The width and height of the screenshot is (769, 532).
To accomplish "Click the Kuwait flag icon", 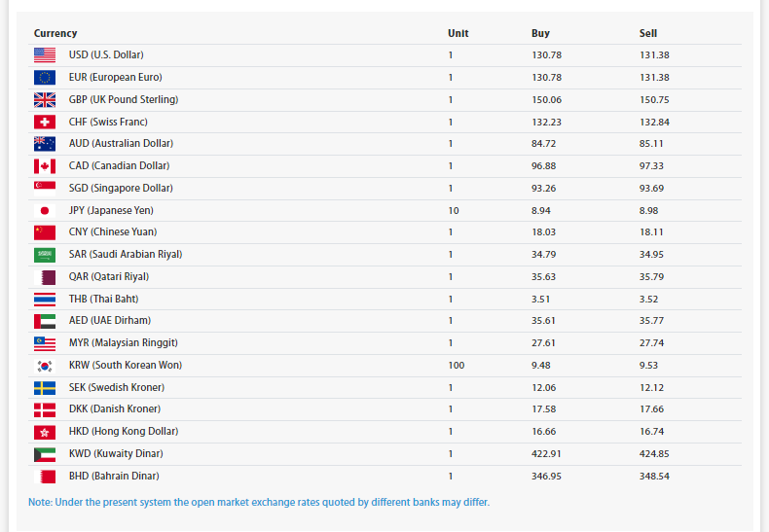I will point(45,454).
